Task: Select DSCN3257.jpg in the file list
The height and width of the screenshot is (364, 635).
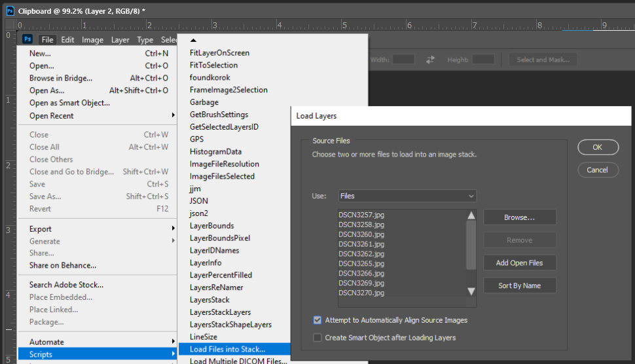Action: pyautogui.click(x=361, y=215)
